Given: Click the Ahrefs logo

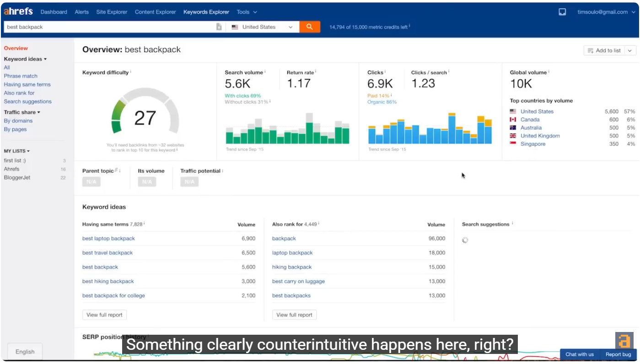Looking at the screenshot, I should click(x=18, y=11).
